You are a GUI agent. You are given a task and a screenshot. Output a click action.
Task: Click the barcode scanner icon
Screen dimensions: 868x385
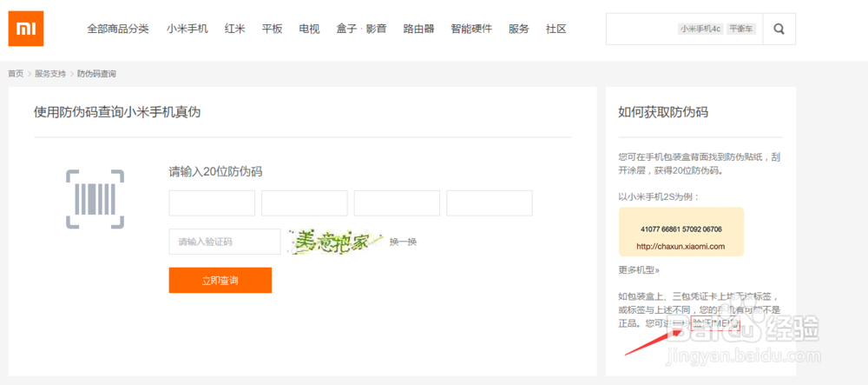pyautogui.click(x=95, y=199)
